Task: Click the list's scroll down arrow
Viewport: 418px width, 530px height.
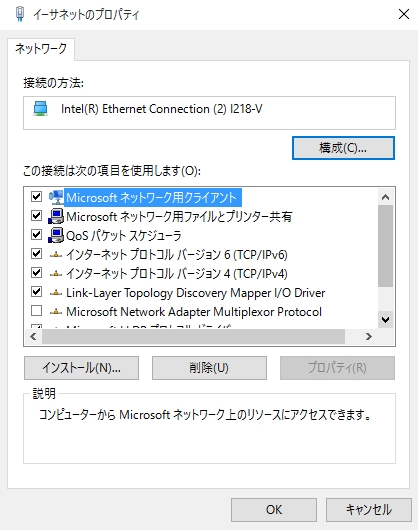Action: (x=386, y=319)
